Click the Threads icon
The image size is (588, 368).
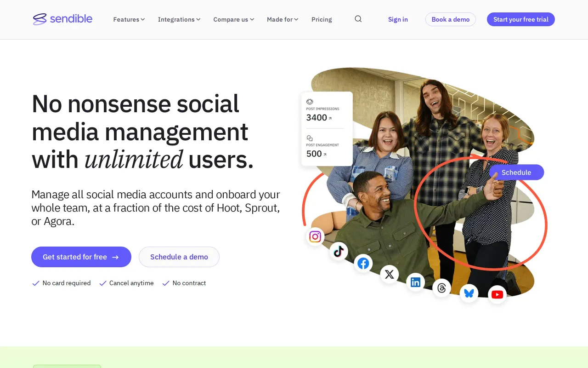pyautogui.click(x=442, y=288)
